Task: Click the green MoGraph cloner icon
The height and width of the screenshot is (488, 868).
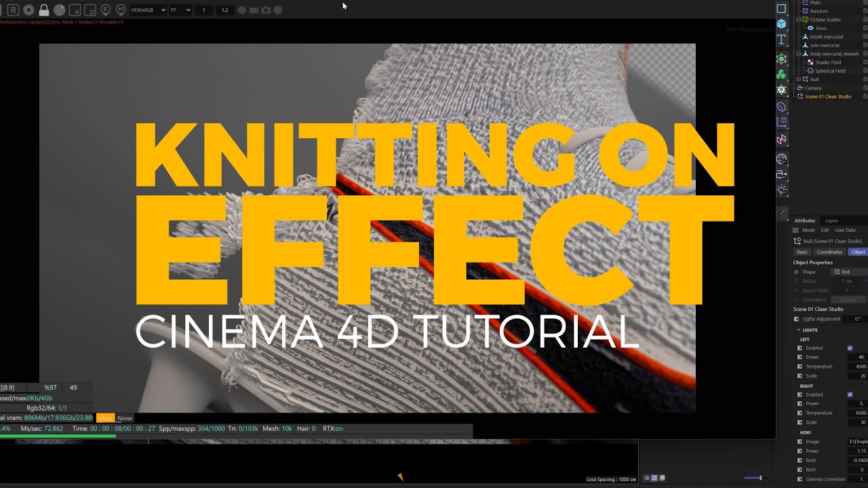Action: pos(781,75)
